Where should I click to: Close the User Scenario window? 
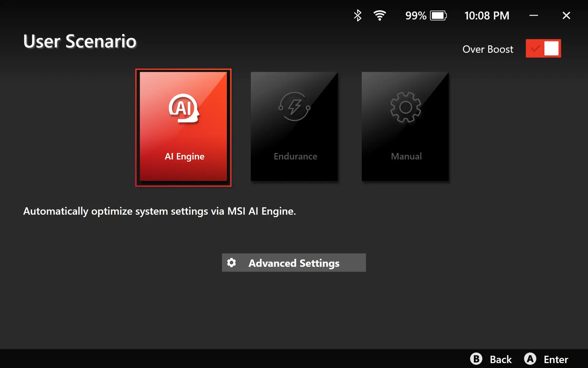tap(566, 15)
